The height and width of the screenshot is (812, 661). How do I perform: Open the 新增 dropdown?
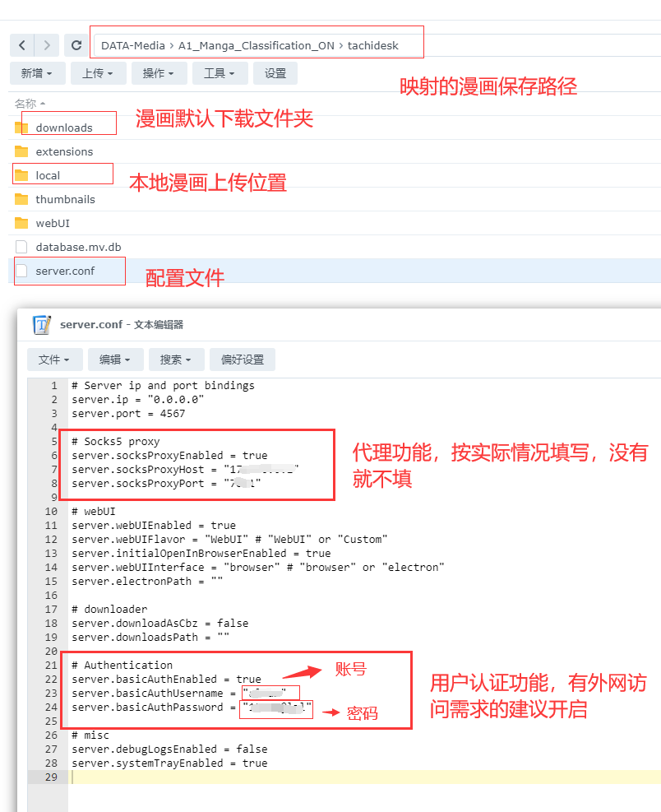[x=37, y=73]
